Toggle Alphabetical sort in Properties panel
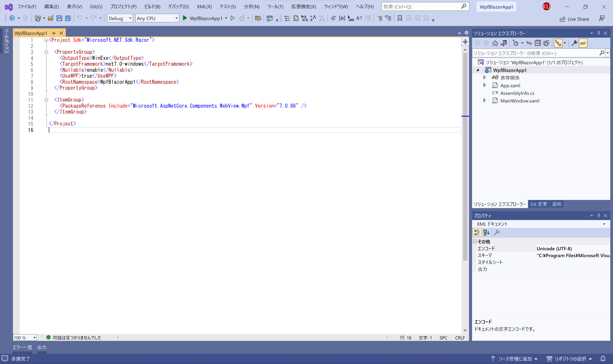This screenshot has width=613, height=364. click(486, 232)
